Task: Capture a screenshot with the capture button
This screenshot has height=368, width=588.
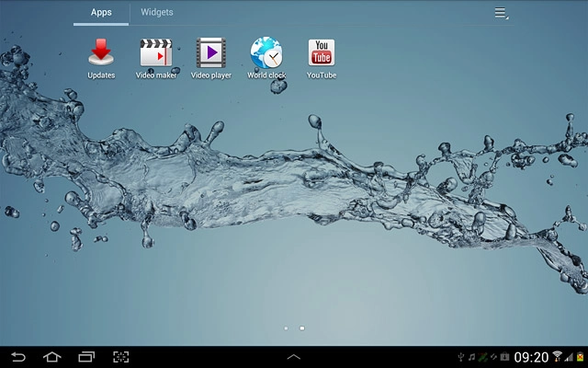Action: (120, 357)
